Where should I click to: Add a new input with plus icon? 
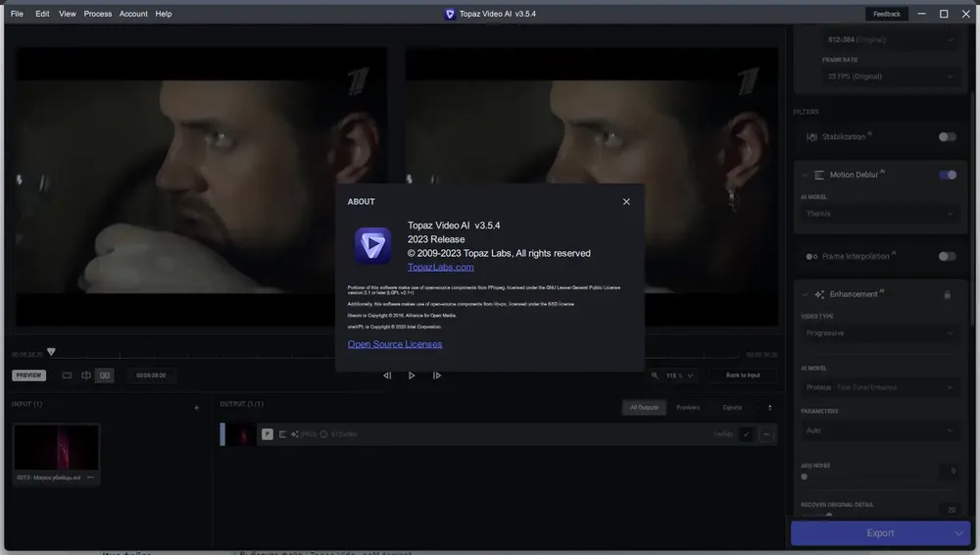[x=196, y=408]
